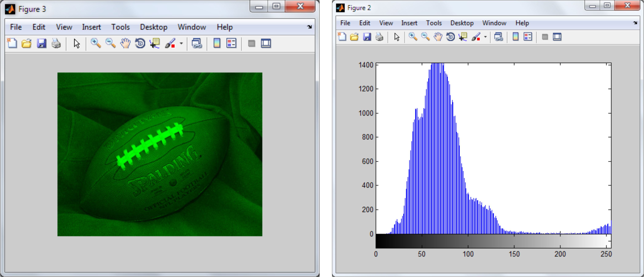Toggle Insert Colorbar in Figure 3 toolbar

[217, 43]
